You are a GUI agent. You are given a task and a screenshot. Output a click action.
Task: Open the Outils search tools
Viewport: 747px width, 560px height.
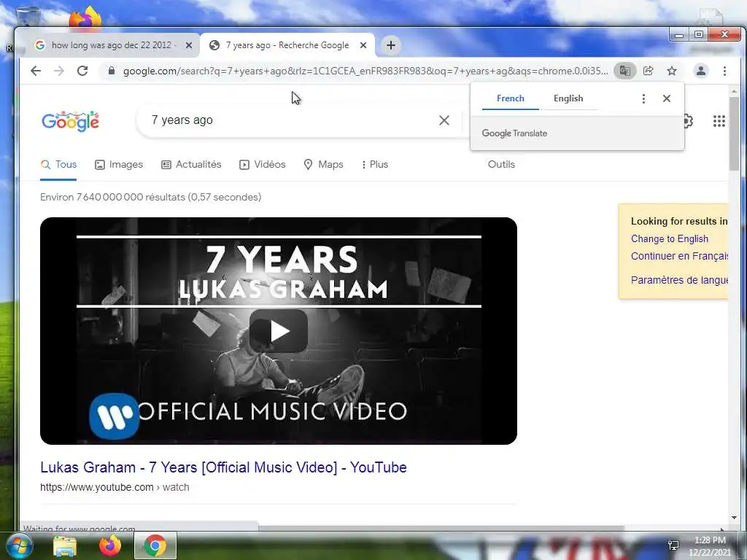(501, 165)
